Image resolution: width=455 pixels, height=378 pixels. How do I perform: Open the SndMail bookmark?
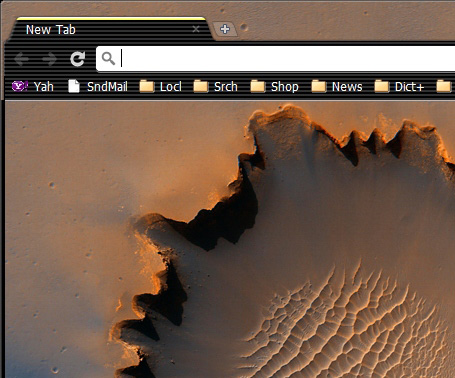coord(98,87)
